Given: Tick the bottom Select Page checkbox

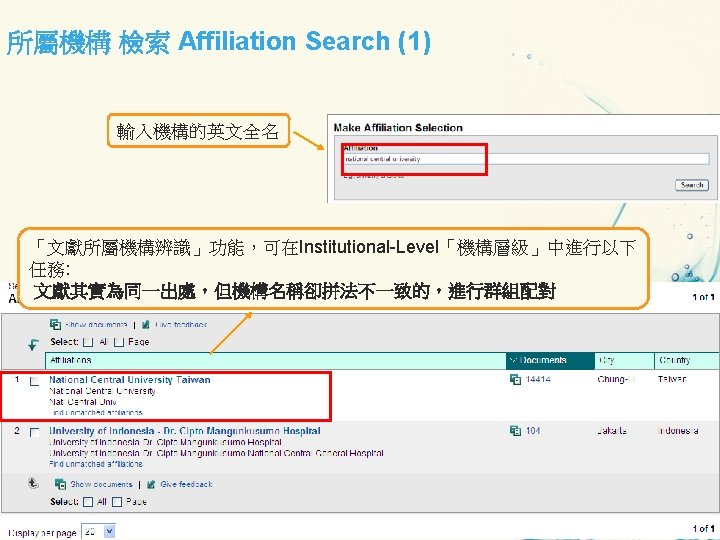Looking at the screenshot, I should [117, 502].
